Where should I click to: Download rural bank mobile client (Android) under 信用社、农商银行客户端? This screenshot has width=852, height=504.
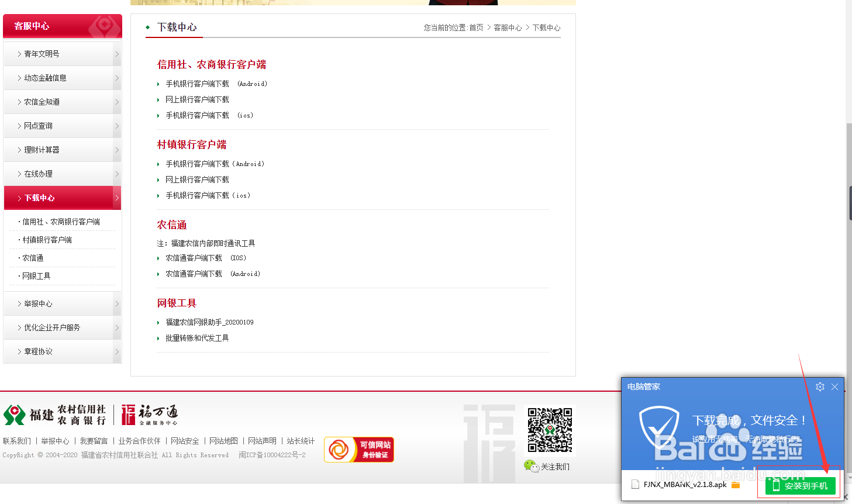click(216, 84)
